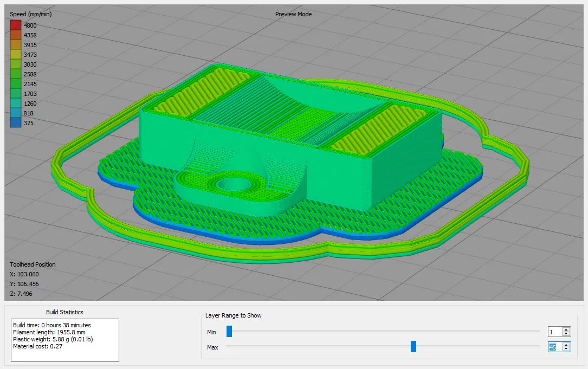Click the orange 4358 speed swatch
This screenshot has height=369, width=588.
click(16, 35)
